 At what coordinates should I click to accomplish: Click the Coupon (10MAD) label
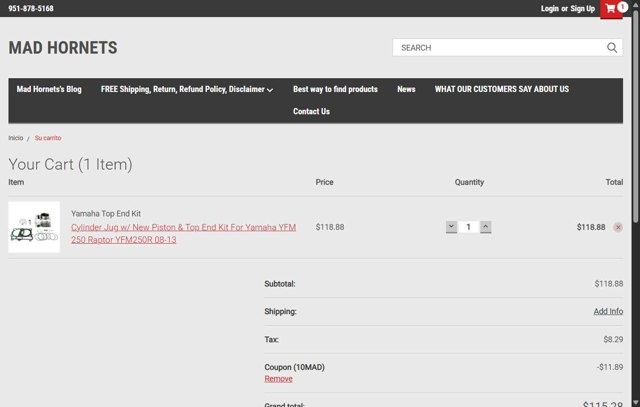[295, 367]
